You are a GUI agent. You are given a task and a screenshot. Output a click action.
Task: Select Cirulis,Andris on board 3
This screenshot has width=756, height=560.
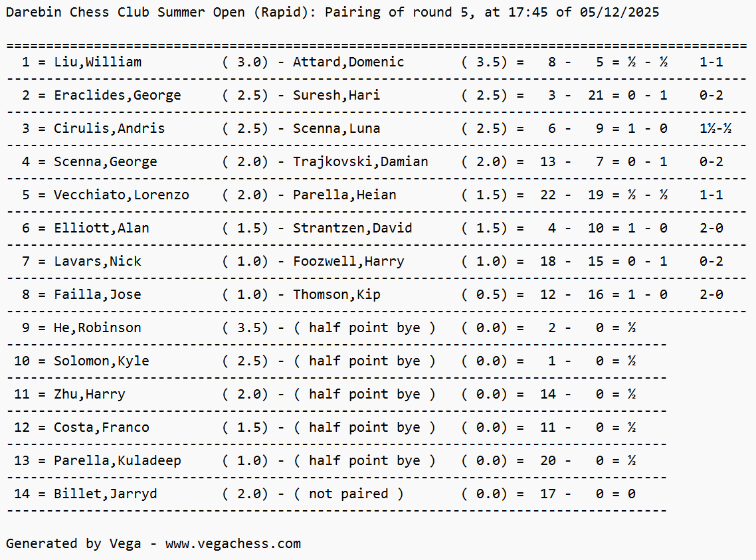coord(109,129)
